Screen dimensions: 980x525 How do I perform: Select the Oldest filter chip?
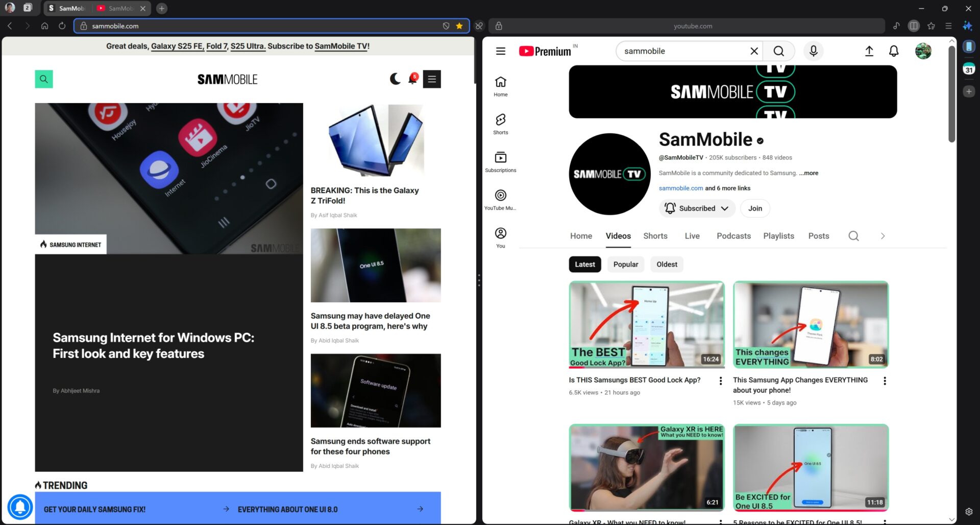pyautogui.click(x=667, y=264)
